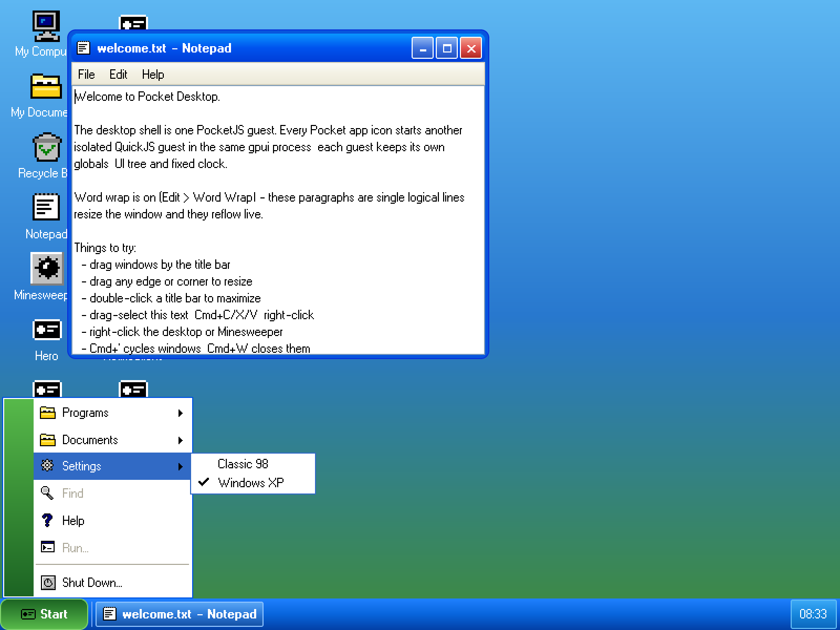Screen dimensions: 840x630
Task: Launch the Minesweeper desktop icon
Action: [x=46, y=268]
